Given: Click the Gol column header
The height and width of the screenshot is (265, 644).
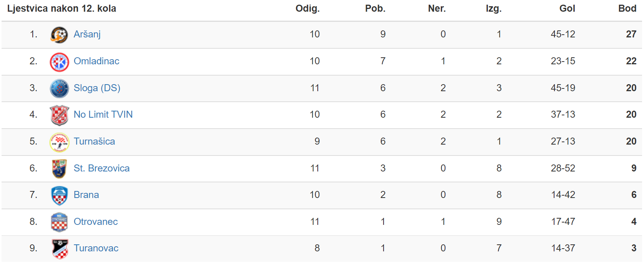Looking at the screenshot, I should click(x=567, y=9).
